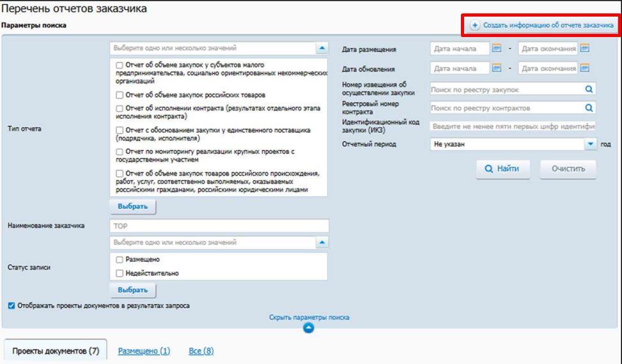Click the 'Идентификационный код закупки' input field
This screenshot has width=622, height=364.
(x=513, y=126)
